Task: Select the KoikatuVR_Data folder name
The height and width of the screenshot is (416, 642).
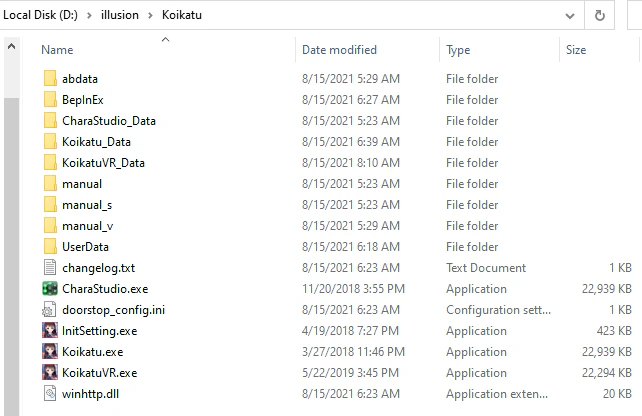Action: click(103, 163)
